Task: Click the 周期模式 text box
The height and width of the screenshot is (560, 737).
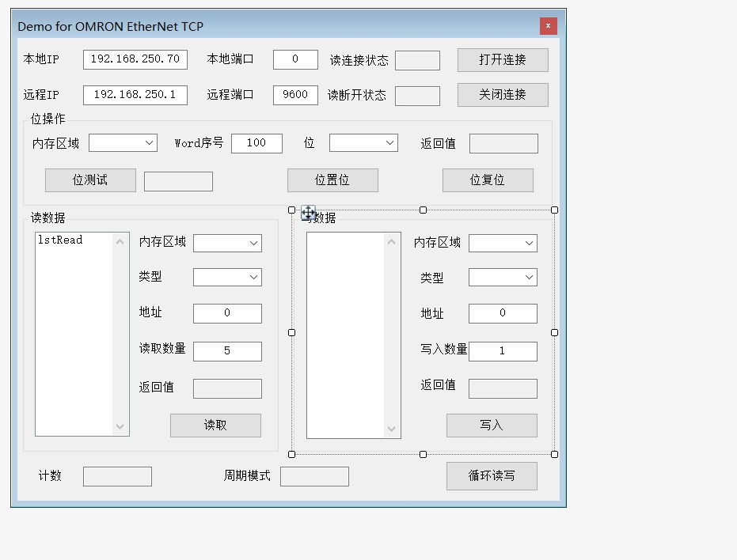Action: click(314, 476)
